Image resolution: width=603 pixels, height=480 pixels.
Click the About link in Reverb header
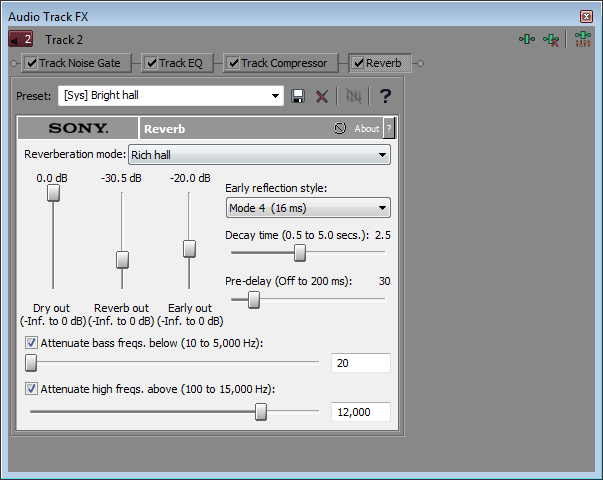366,128
